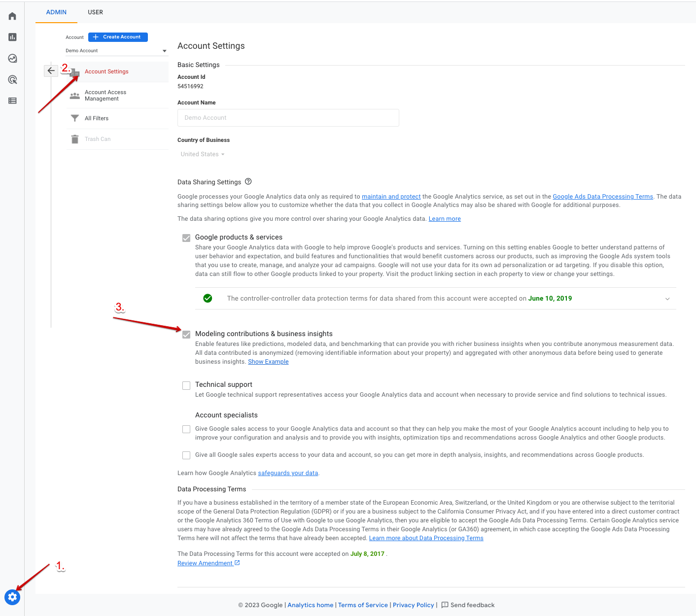This screenshot has height=616, width=696.
Task: Click the June 10, 2019 acceptance date
Action: click(550, 299)
